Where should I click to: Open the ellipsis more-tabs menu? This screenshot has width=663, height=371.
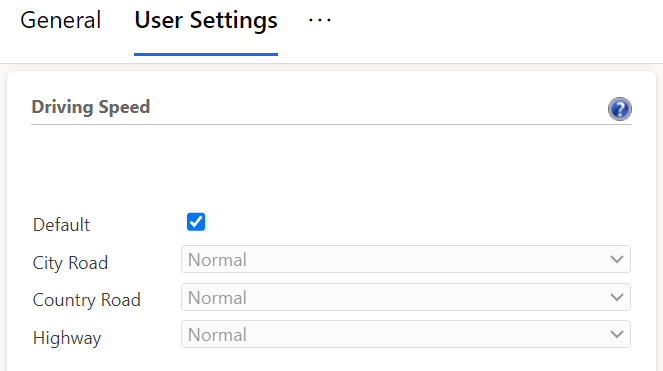click(x=320, y=20)
